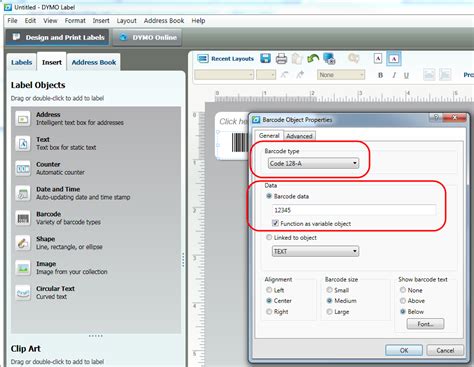Select the Circular Text object icon
The height and width of the screenshot is (367, 474).
(x=23, y=293)
